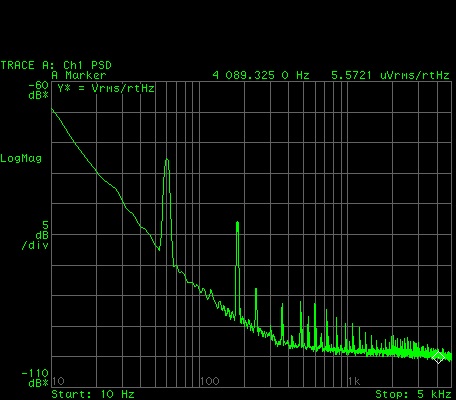Click the '-110 dB*' bottom scale label

(x=35, y=378)
